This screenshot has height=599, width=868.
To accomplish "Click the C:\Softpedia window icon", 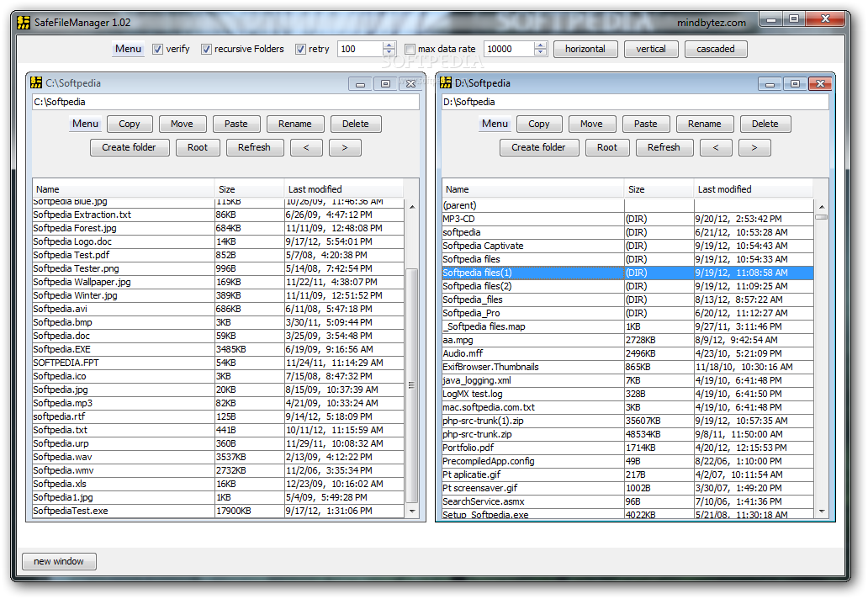I will click(x=36, y=82).
